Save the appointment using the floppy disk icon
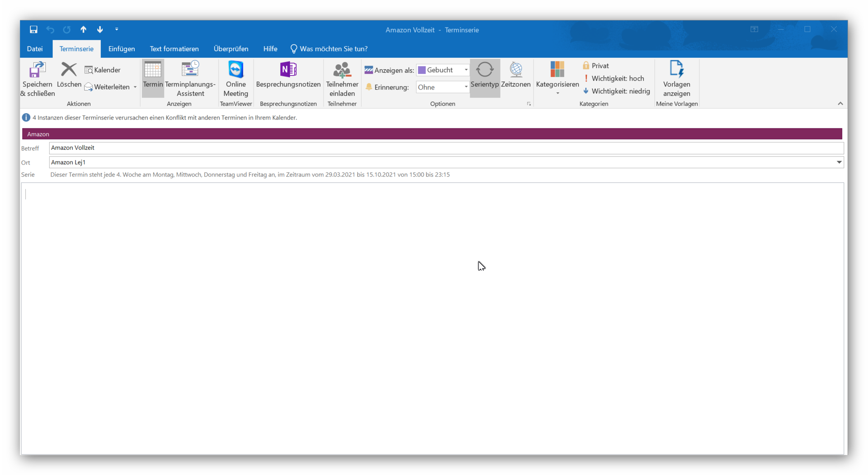868x475 pixels. tap(33, 29)
